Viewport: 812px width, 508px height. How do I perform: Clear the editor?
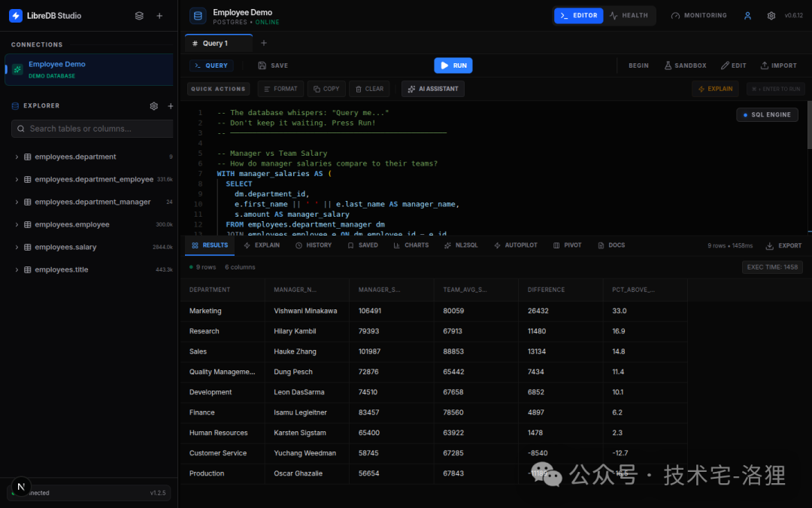(x=369, y=89)
